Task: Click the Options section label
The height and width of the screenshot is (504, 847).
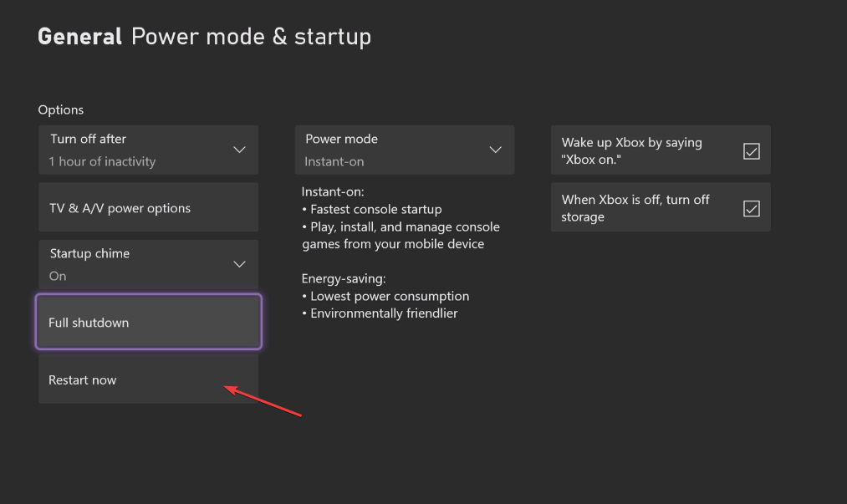Action: 61,109
